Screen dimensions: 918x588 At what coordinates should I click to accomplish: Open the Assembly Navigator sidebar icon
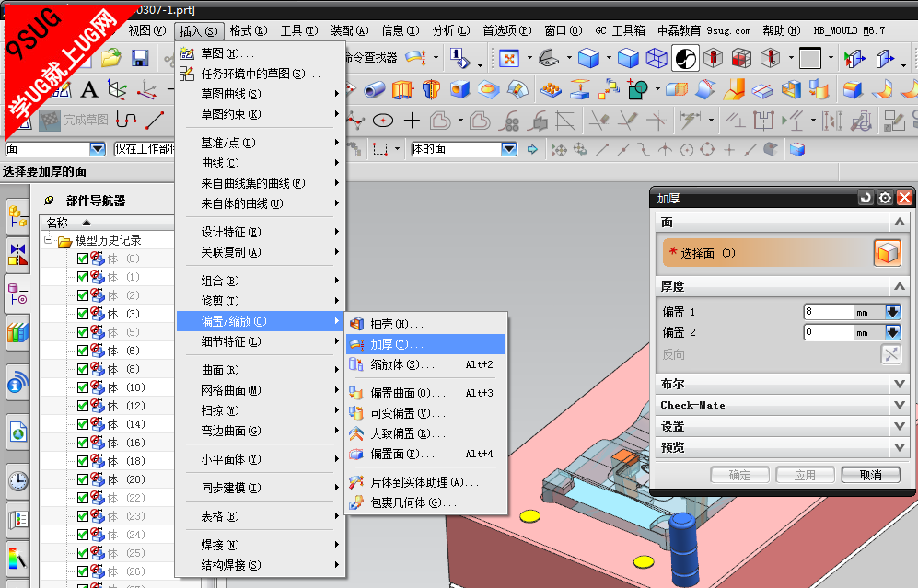pyautogui.click(x=18, y=216)
